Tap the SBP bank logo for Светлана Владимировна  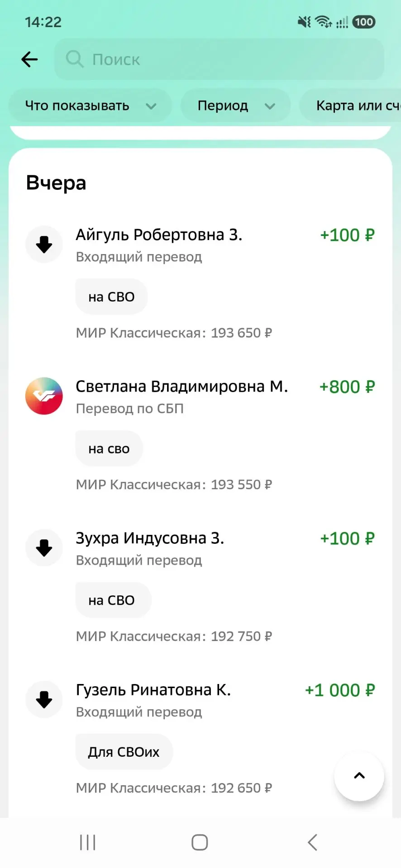pyautogui.click(x=44, y=396)
